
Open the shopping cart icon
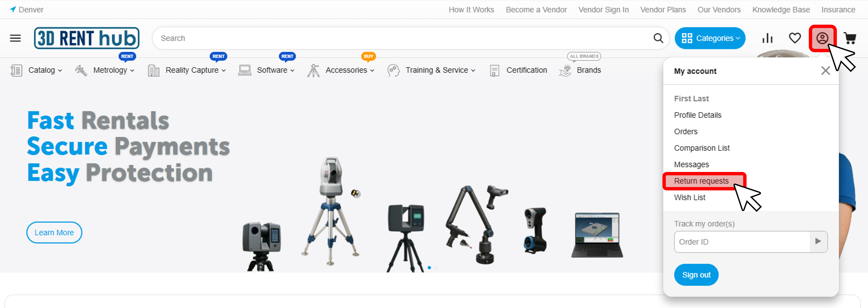click(850, 38)
